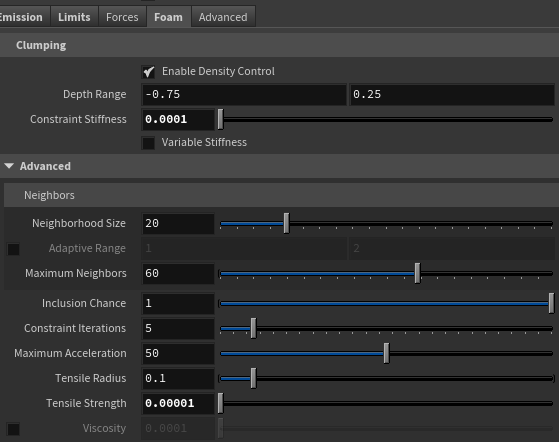This screenshot has height=442, width=559.
Task: Click the Constraint Stiffness slider
Action: [386, 119]
